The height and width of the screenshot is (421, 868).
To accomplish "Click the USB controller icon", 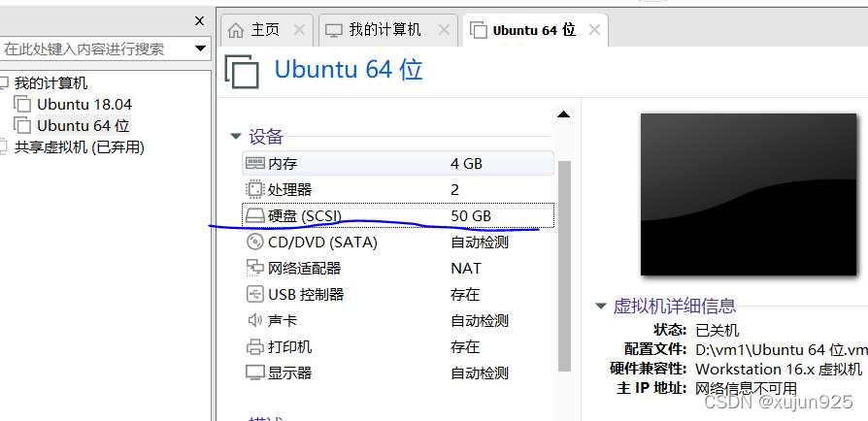I will 254,294.
